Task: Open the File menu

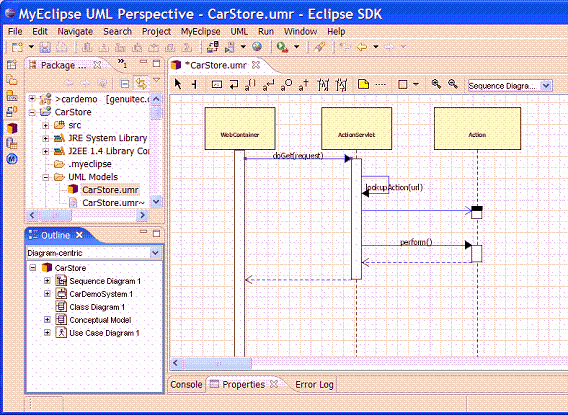Action: pos(15,32)
